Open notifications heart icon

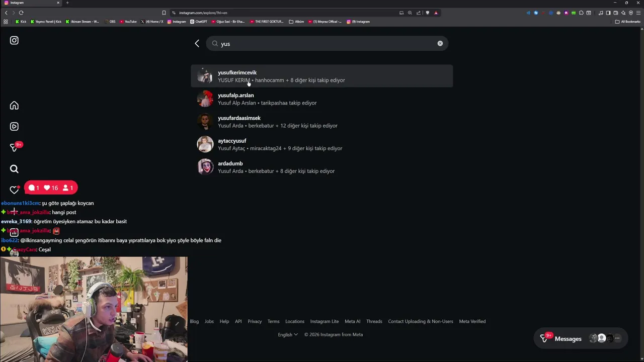14,190
